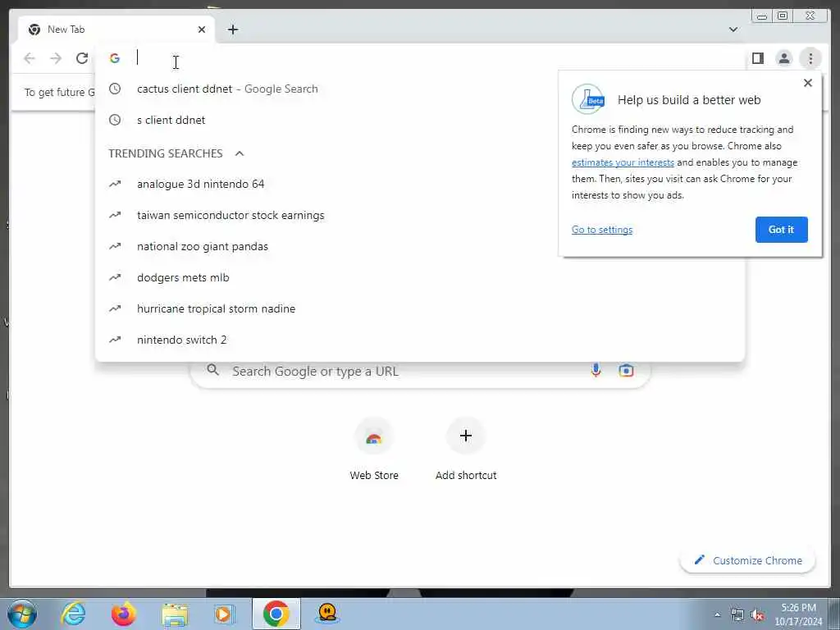Screen dimensions: 840x630
Task: Open File Explorer from the taskbar
Action: tap(175, 614)
